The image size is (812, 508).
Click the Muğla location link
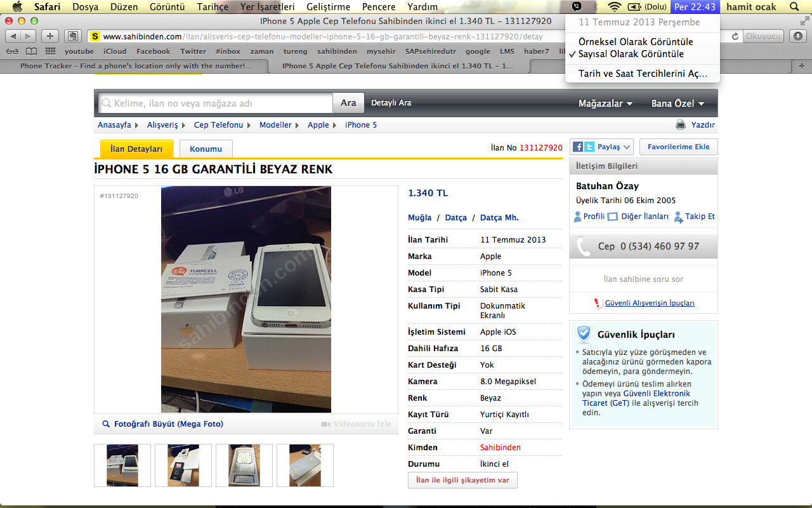[420, 217]
